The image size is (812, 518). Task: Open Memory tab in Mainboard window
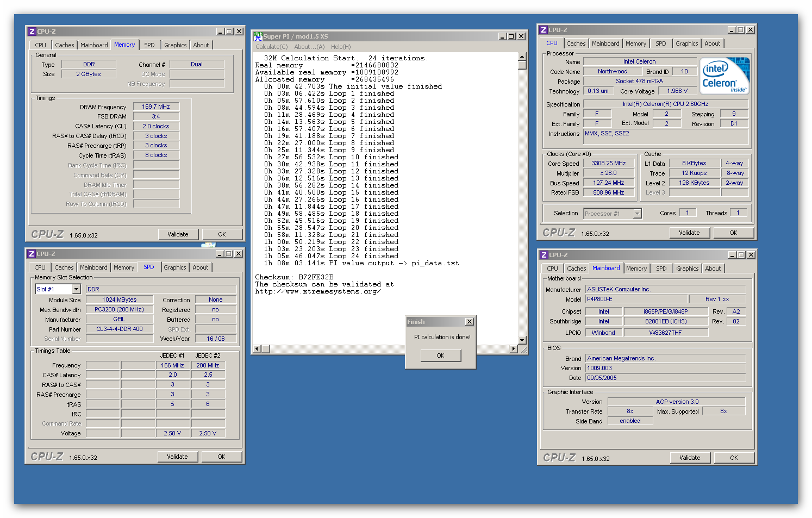pos(636,269)
